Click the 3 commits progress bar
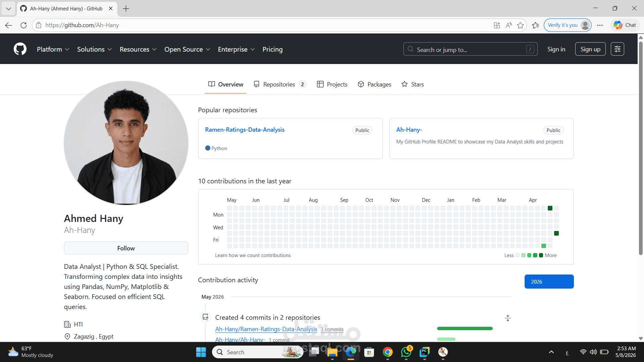The height and width of the screenshot is (362, 644). [465, 328]
